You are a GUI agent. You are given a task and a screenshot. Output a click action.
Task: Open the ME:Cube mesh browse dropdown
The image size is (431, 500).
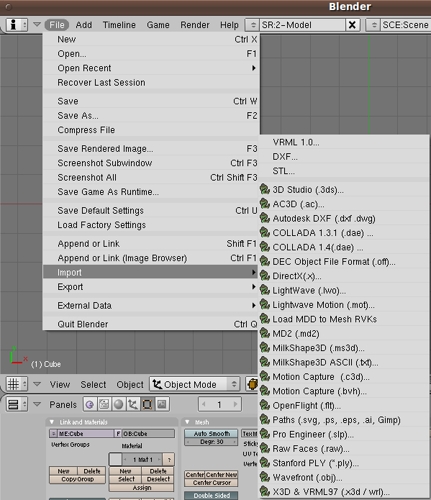[x=53, y=434]
